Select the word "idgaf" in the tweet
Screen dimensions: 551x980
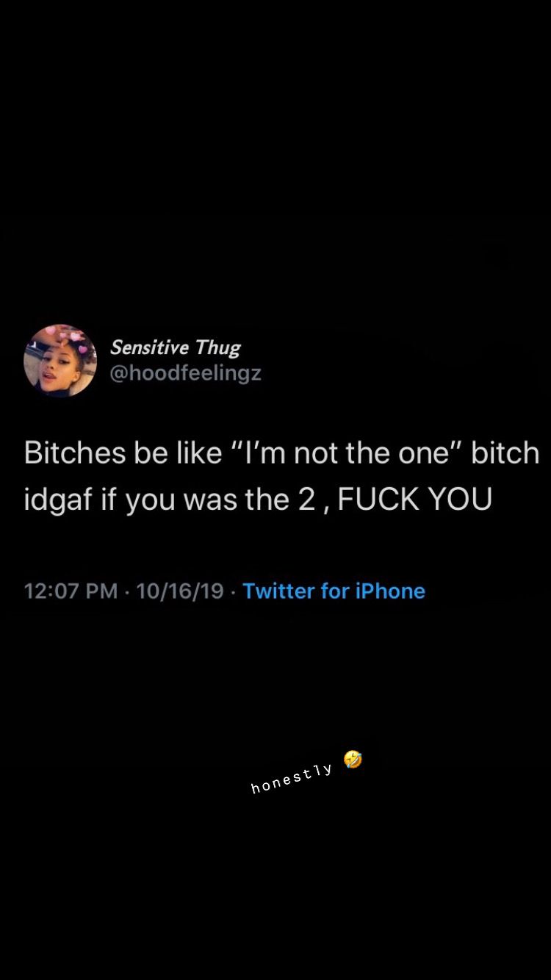click(x=58, y=500)
